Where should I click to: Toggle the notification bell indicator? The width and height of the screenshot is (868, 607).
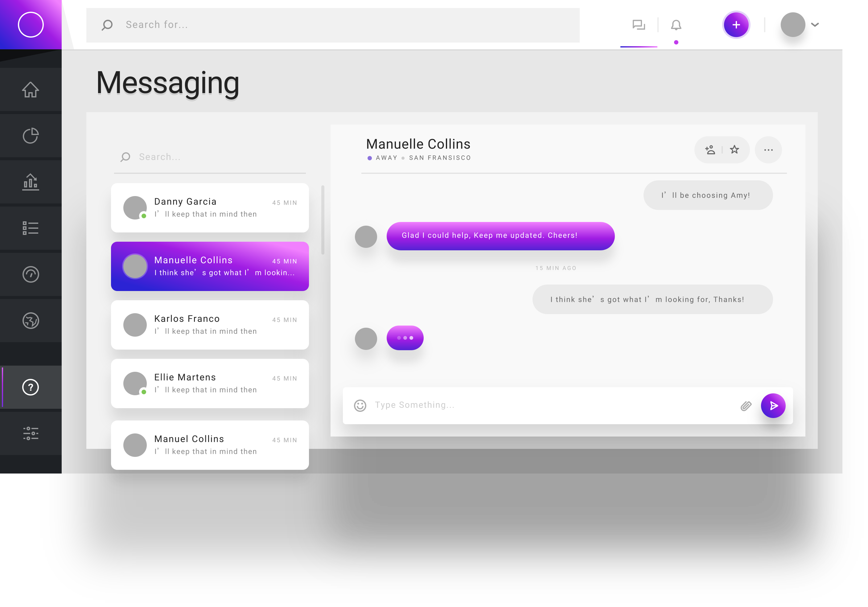click(x=676, y=42)
